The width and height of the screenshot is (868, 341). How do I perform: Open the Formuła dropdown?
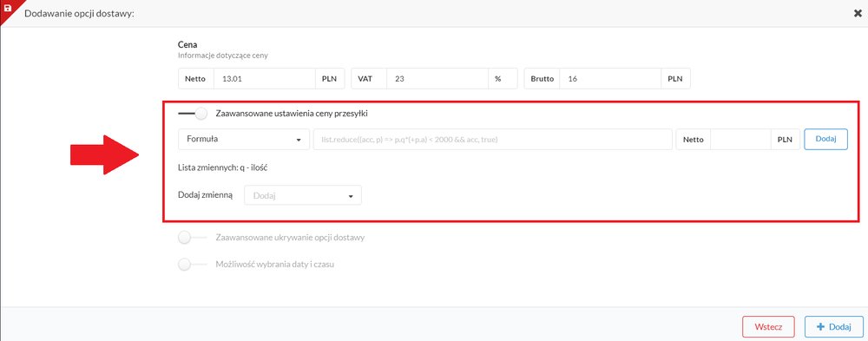[244, 140]
